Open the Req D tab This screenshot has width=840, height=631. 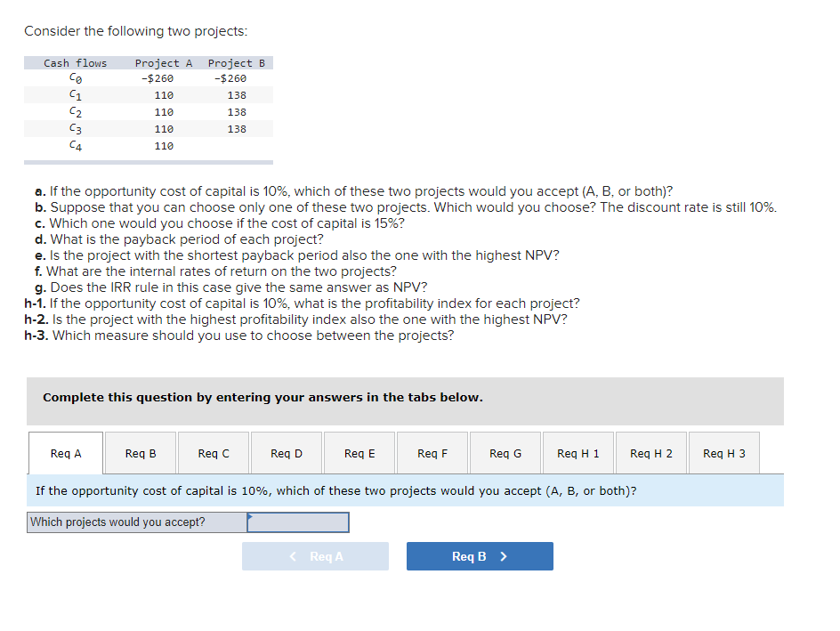click(x=286, y=453)
